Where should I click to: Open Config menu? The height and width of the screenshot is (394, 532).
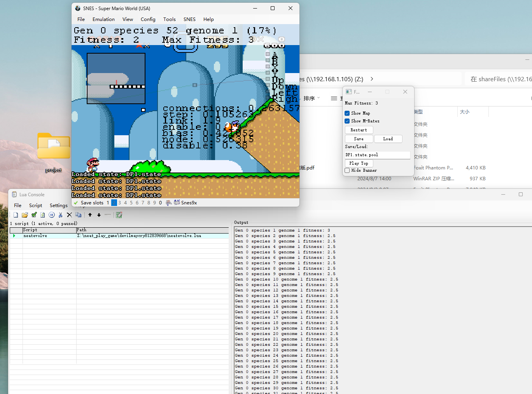click(x=148, y=19)
